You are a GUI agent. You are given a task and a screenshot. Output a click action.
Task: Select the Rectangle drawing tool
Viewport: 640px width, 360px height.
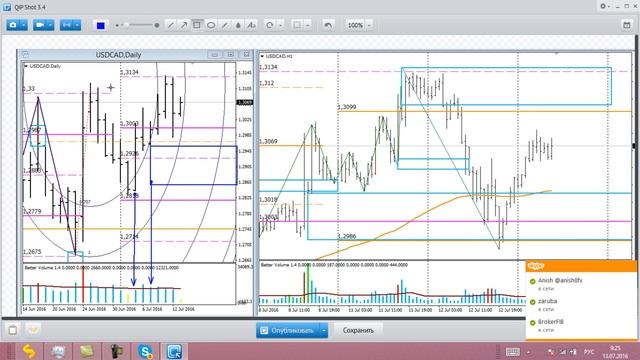click(197, 25)
